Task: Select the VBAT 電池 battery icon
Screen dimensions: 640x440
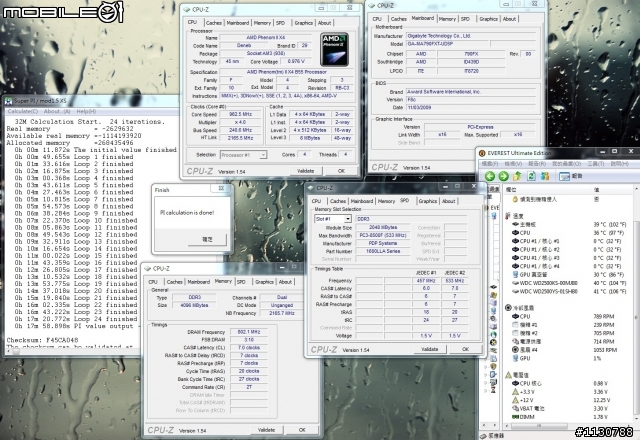Action: 516,408
